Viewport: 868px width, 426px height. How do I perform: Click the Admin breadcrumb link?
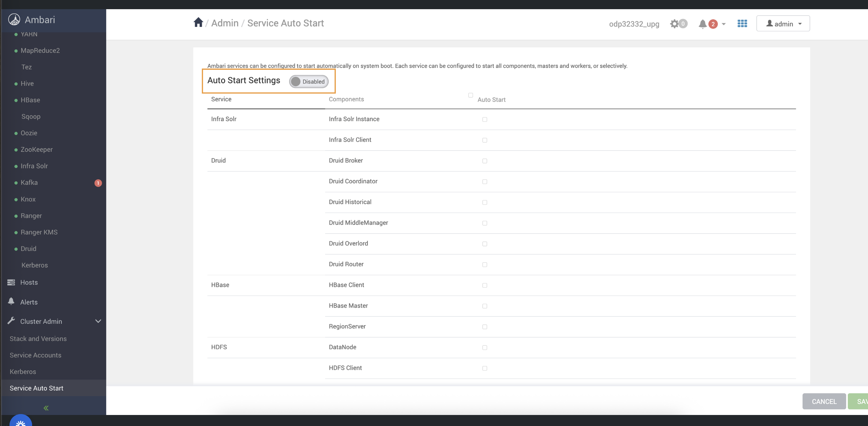point(225,23)
